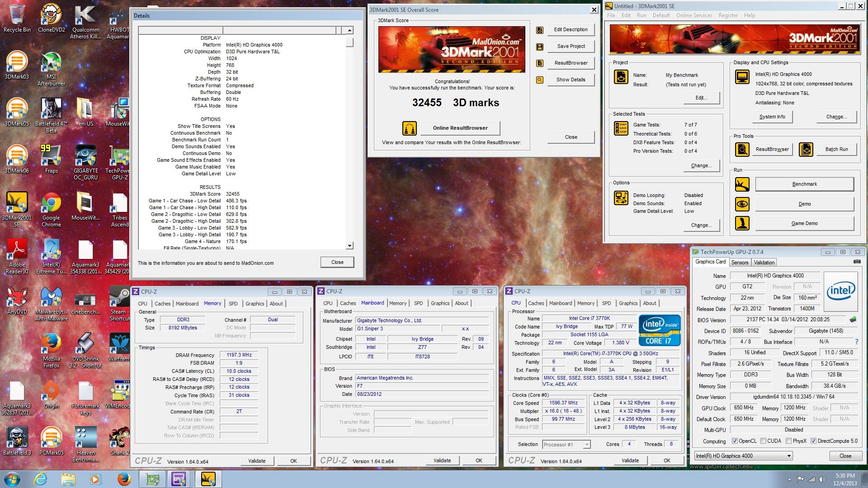Open the CloneDVD2 desktop icon

coord(51,18)
